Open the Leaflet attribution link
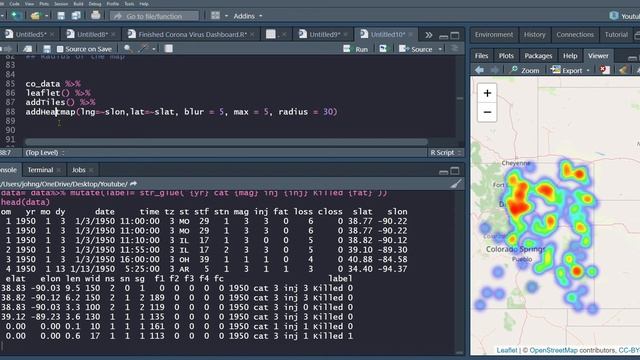This screenshot has width=640, height=360. (507, 350)
